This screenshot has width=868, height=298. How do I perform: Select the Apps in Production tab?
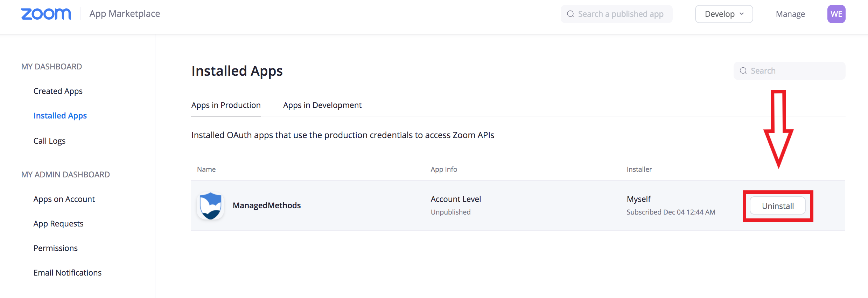[x=226, y=105]
